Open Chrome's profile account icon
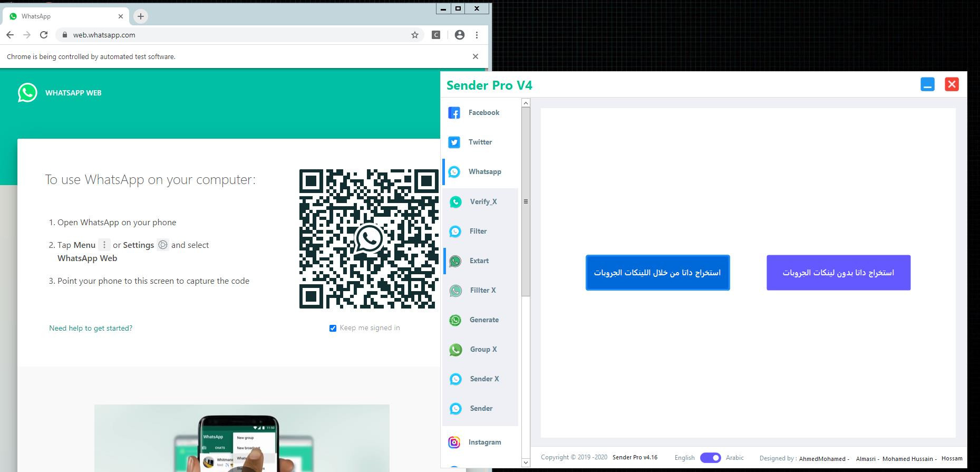 coord(460,35)
